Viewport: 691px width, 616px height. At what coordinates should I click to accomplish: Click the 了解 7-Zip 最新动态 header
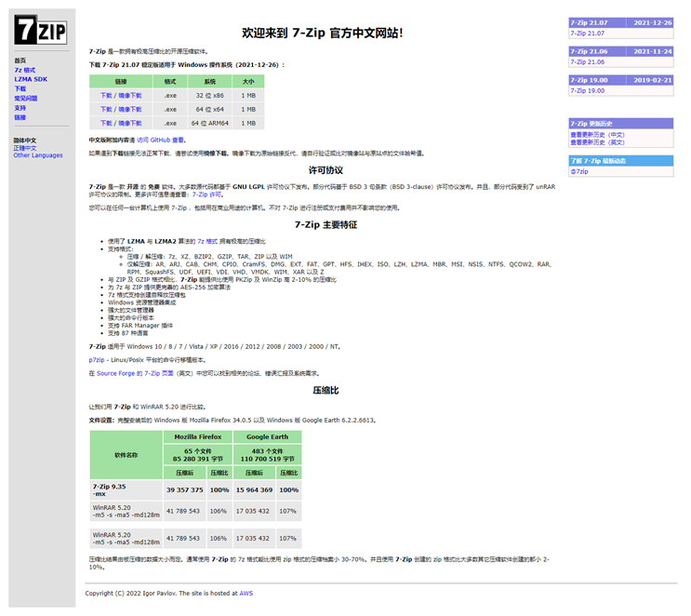[x=621, y=160]
